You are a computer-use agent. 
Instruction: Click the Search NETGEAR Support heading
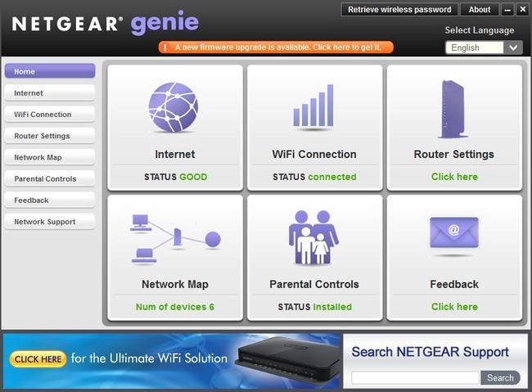click(x=430, y=352)
